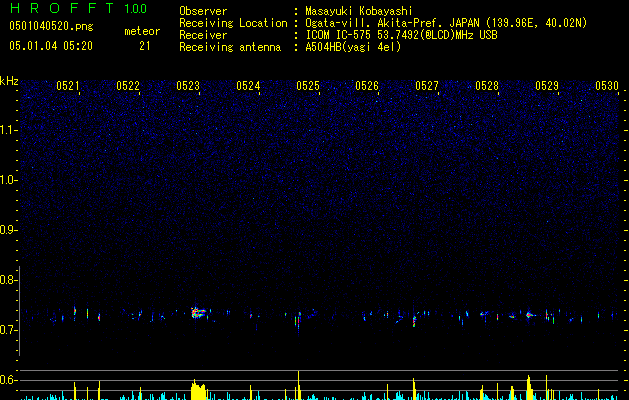Click the Observer label
This screenshot has width=629, height=400.
pos(203,11)
